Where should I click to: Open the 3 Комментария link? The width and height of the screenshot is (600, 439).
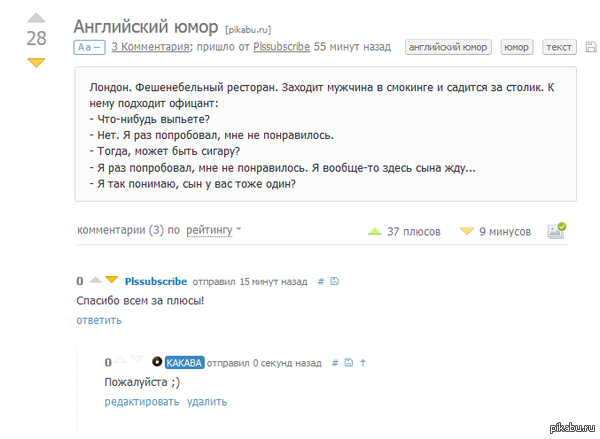[x=150, y=47]
